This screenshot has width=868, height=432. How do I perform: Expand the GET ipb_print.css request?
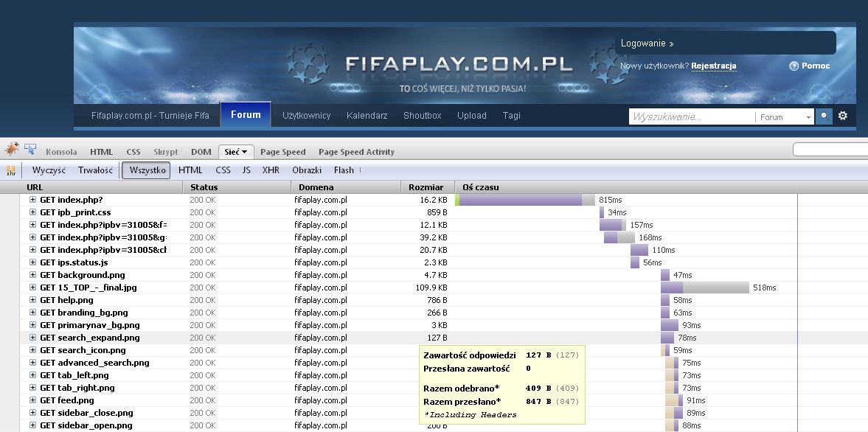[x=32, y=212]
